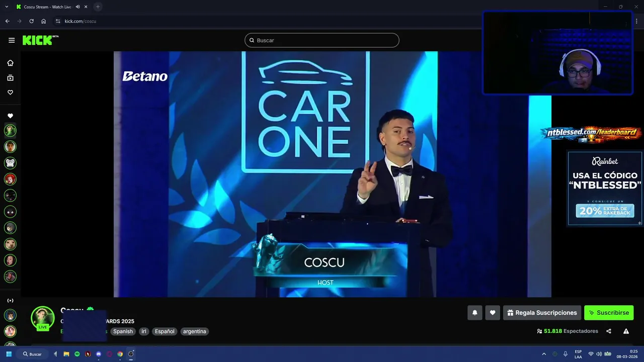
Task: Click the live broadcast icon in sidebar
Action: pyautogui.click(x=10, y=301)
